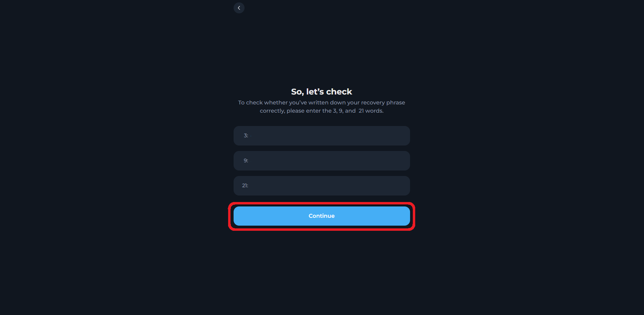Screen dimensions: 644x315
Task: Activate the third-word entry box
Action: pos(321,136)
